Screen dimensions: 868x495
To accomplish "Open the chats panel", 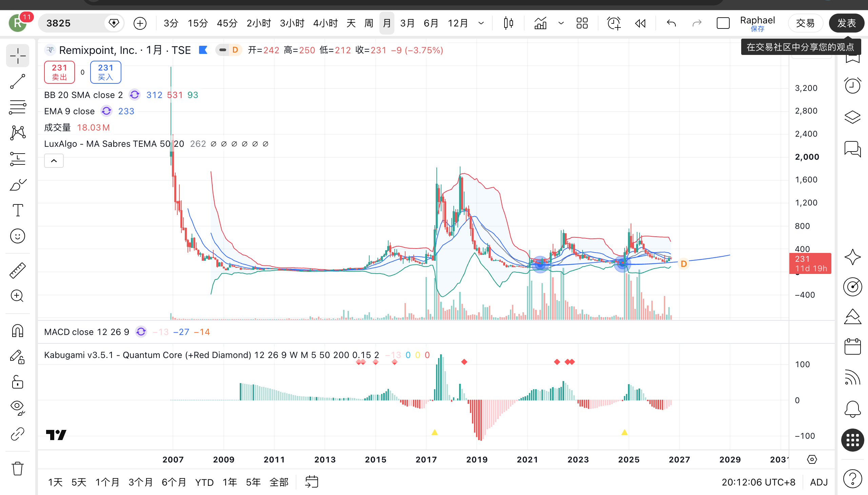I will (x=852, y=149).
